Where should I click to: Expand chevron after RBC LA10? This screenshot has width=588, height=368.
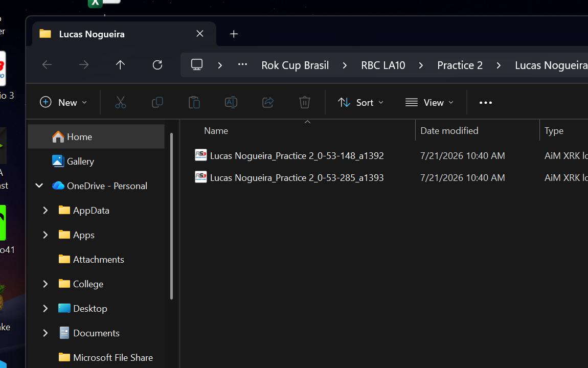421,65
